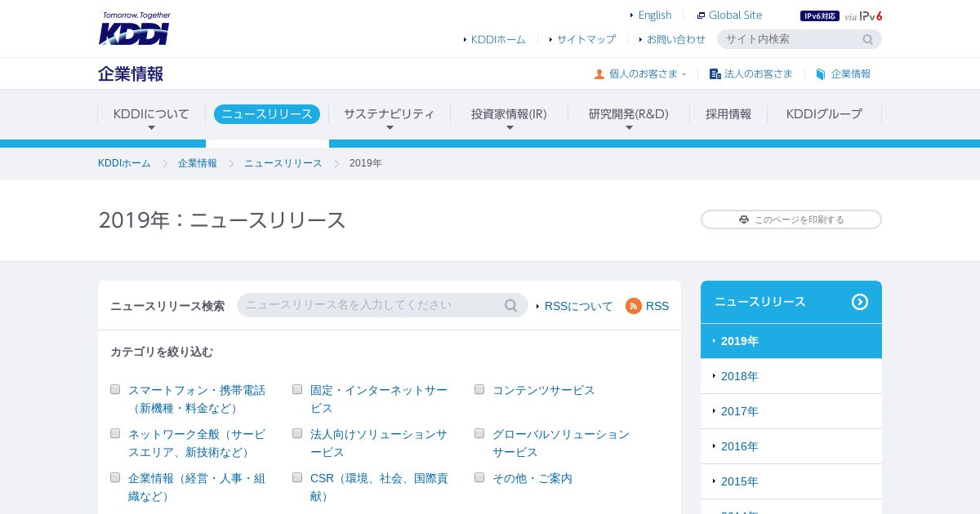Expand 研究開発(R&D) dropdown arrow

629,128
